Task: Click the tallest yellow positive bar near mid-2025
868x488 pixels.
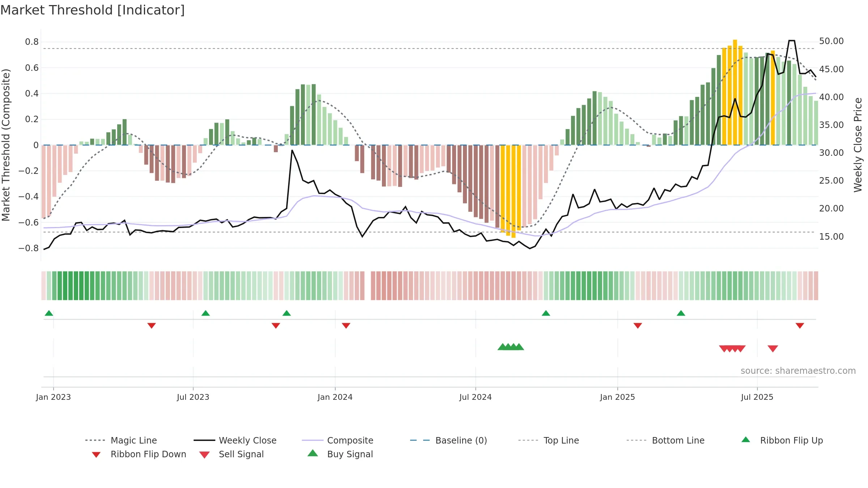Action: tap(735, 92)
